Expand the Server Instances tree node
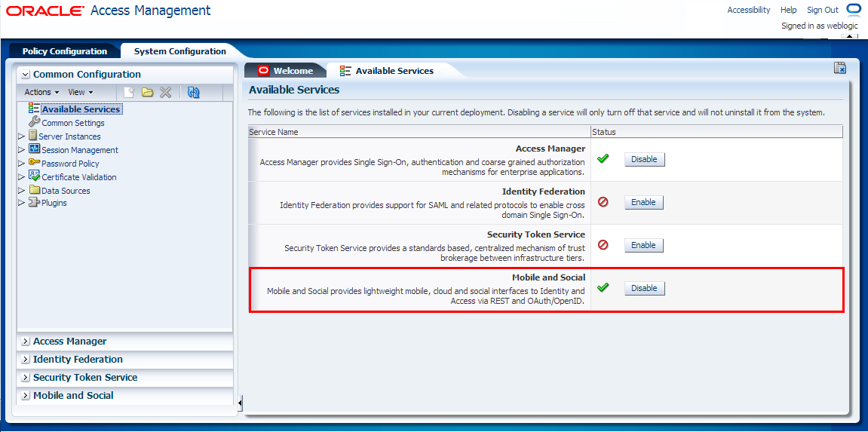This screenshot has height=432, width=868. [22, 136]
